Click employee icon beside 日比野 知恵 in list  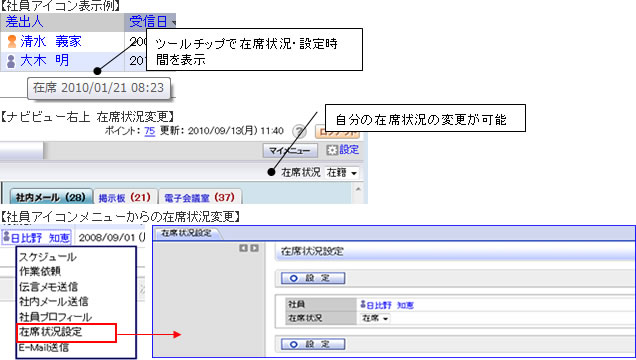[x=6, y=236]
